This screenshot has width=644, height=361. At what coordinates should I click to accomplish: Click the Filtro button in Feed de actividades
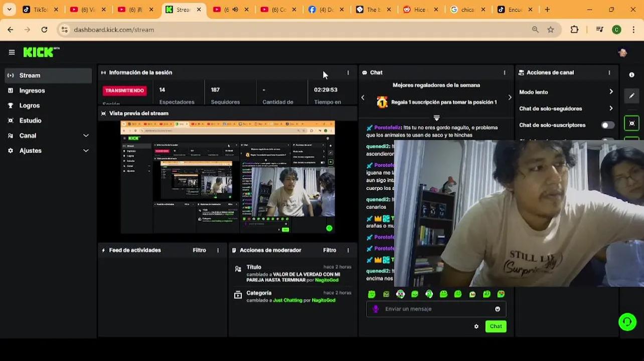(x=199, y=250)
